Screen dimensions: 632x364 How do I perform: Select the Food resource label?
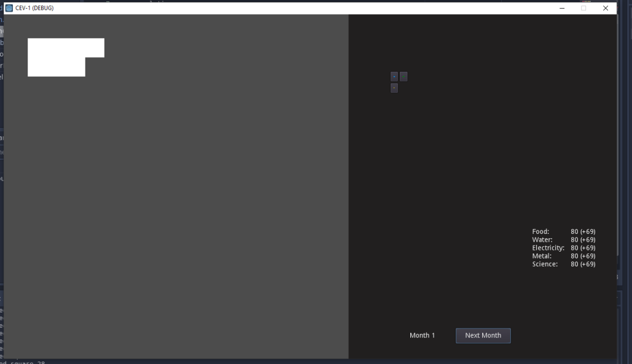click(x=540, y=231)
